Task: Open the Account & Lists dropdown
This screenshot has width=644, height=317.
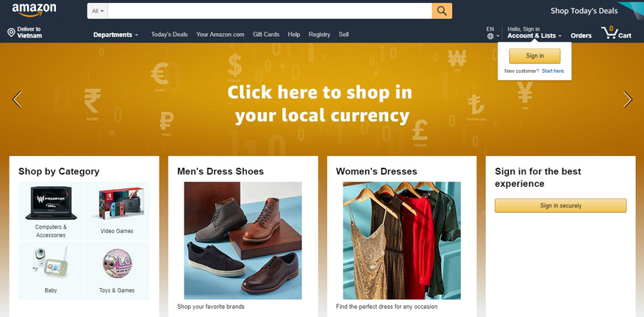Action: click(x=534, y=36)
